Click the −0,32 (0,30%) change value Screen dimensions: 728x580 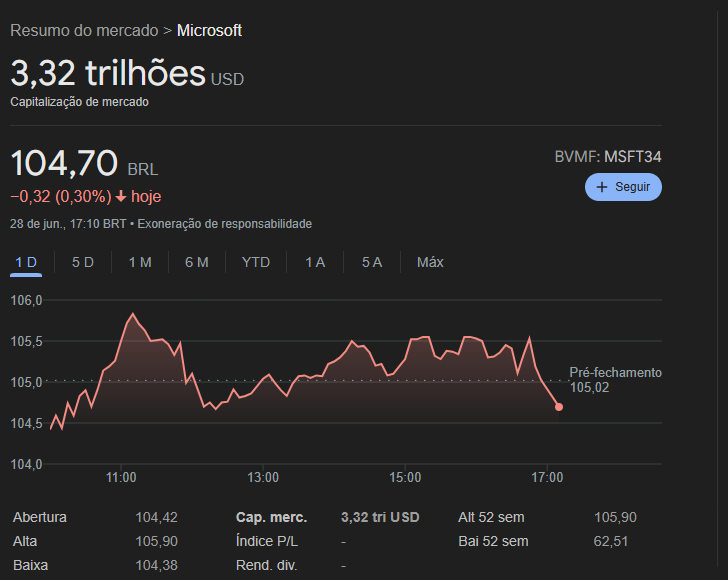tap(61, 197)
